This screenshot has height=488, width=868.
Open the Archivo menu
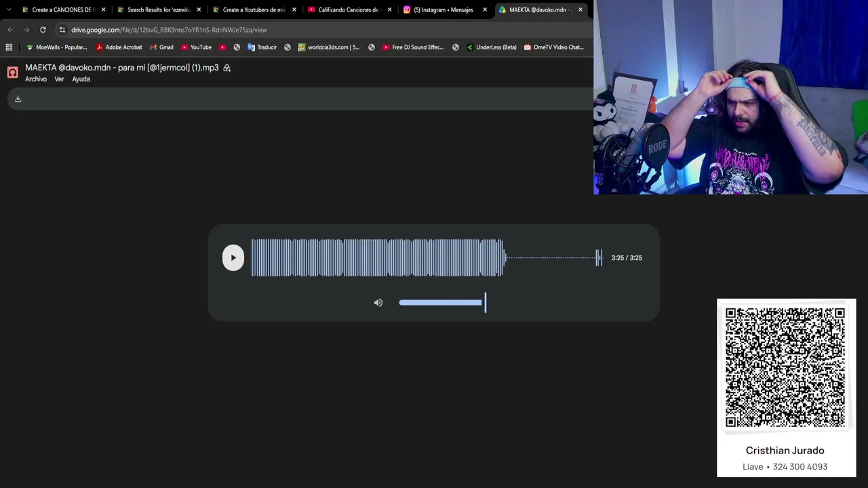point(36,79)
